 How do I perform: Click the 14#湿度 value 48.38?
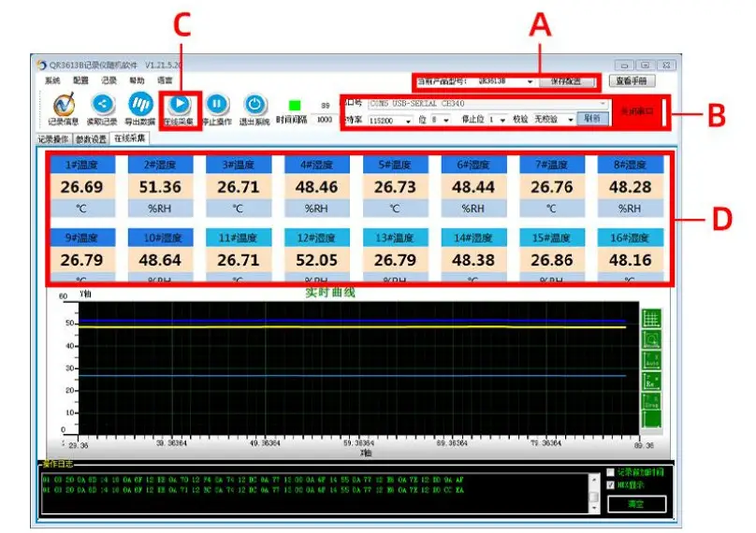pos(473,260)
